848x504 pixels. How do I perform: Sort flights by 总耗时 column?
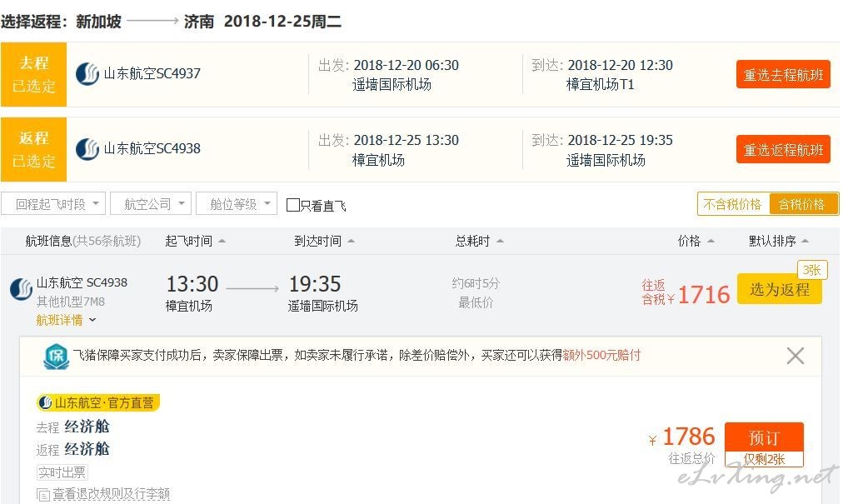point(479,242)
